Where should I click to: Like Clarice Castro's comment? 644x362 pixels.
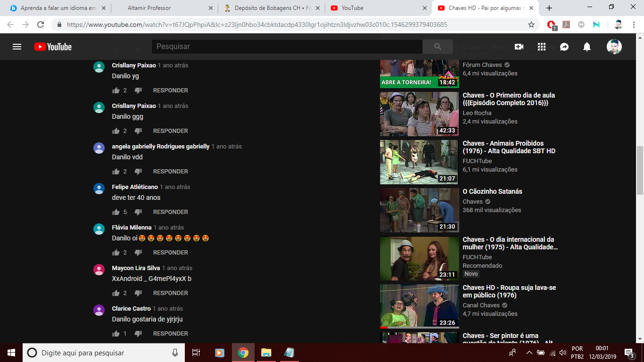tap(116, 334)
